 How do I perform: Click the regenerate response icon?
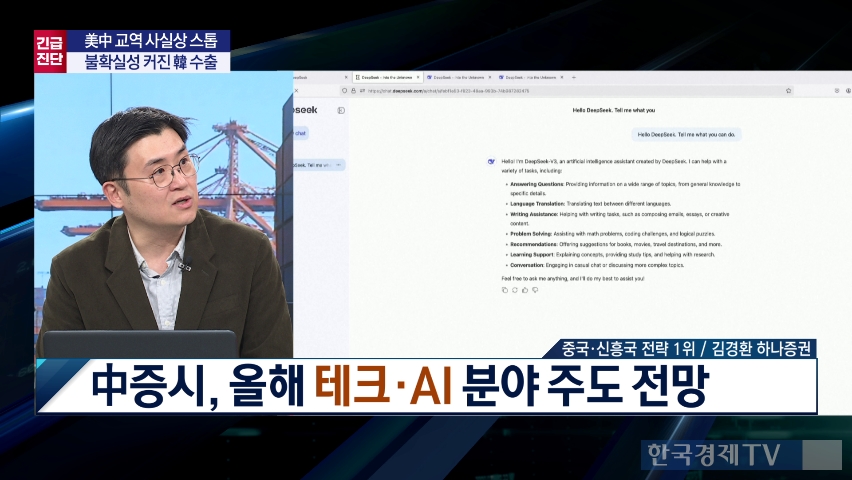(515, 290)
